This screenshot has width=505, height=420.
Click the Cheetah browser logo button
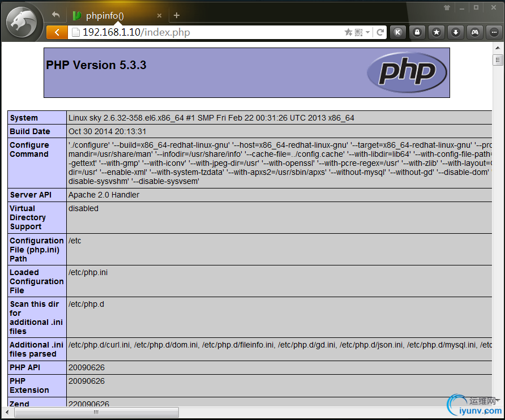point(22,23)
